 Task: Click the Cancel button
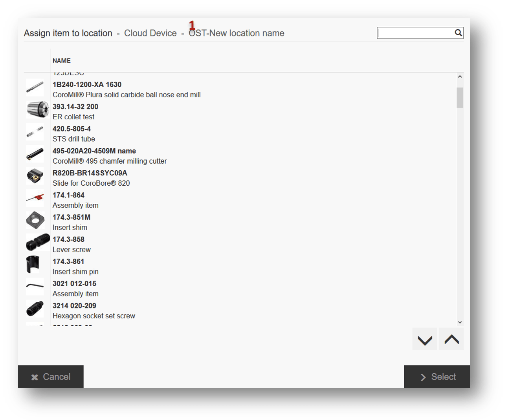[x=51, y=377]
